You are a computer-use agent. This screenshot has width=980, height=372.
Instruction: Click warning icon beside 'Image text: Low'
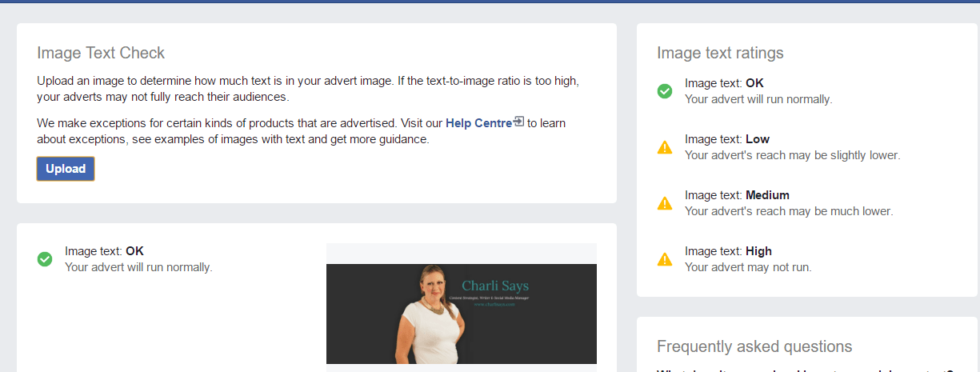(x=665, y=147)
